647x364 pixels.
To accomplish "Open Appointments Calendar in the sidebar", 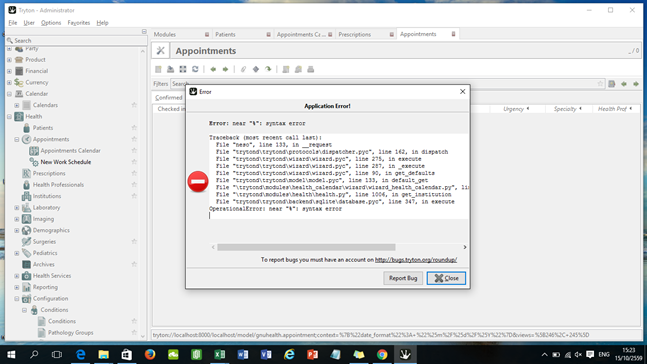I will 71,151.
